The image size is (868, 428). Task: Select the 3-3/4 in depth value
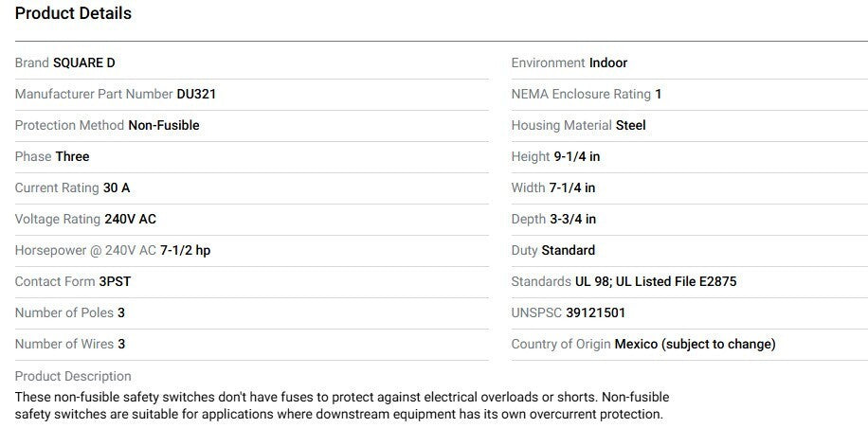coord(573,219)
